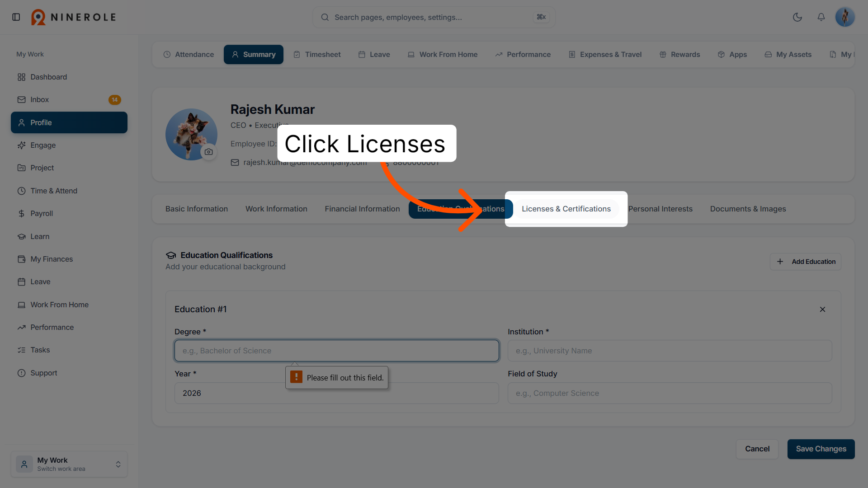The width and height of the screenshot is (868, 488).
Task: Open Payroll in the sidebar
Action: pos(69,214)
